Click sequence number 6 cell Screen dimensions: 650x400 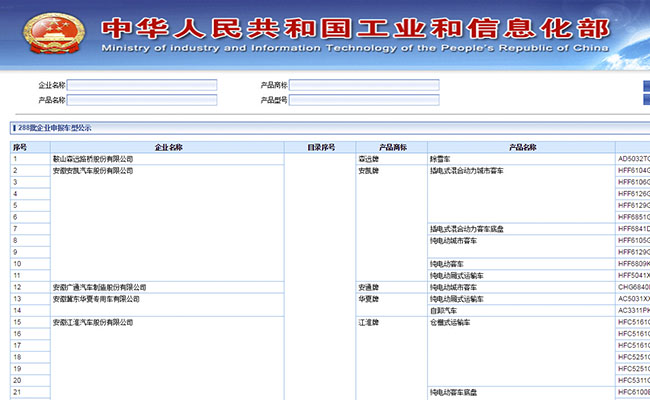[x=30, y=217]
